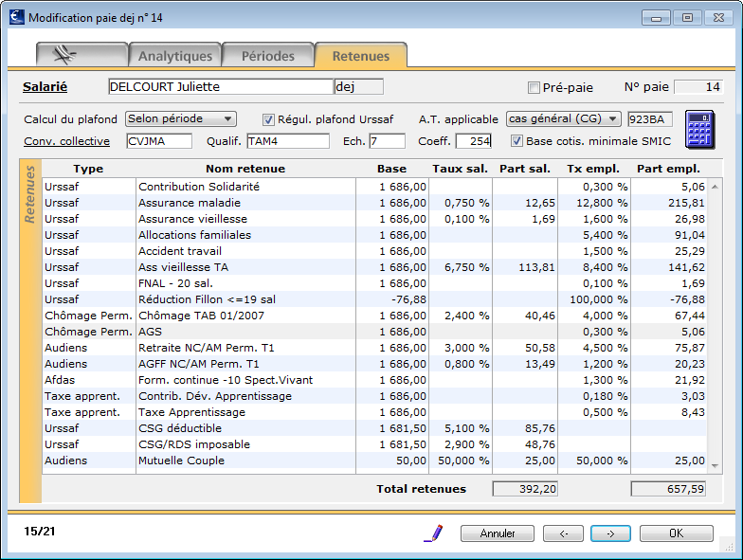The width and height of the screenshot is (743, 560).
Task: Select the AGS row
Action: [x=374, y=332]
